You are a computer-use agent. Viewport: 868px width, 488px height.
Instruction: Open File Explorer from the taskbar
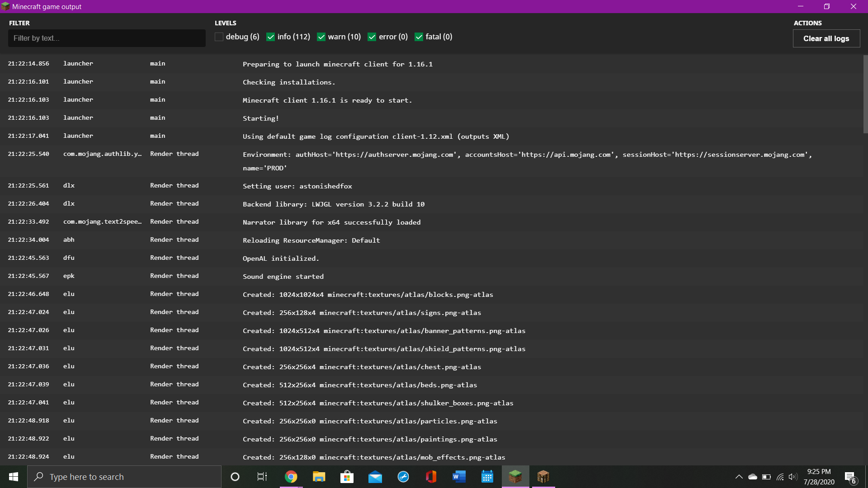(319, 477)
